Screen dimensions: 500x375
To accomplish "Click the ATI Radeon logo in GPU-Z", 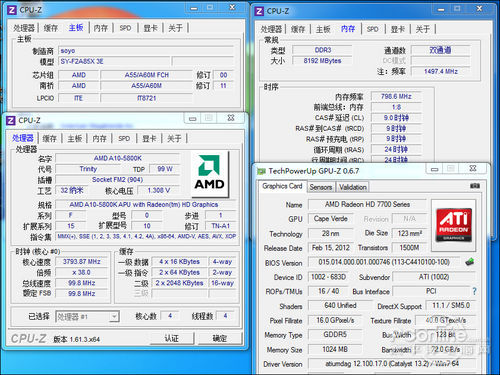I will 454,225.
